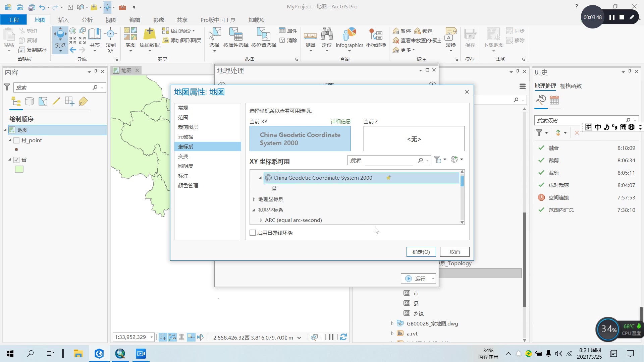Uncheck the 省 layer visibility checkbox
The image size is (644, 362).
(x=16, y=160)
